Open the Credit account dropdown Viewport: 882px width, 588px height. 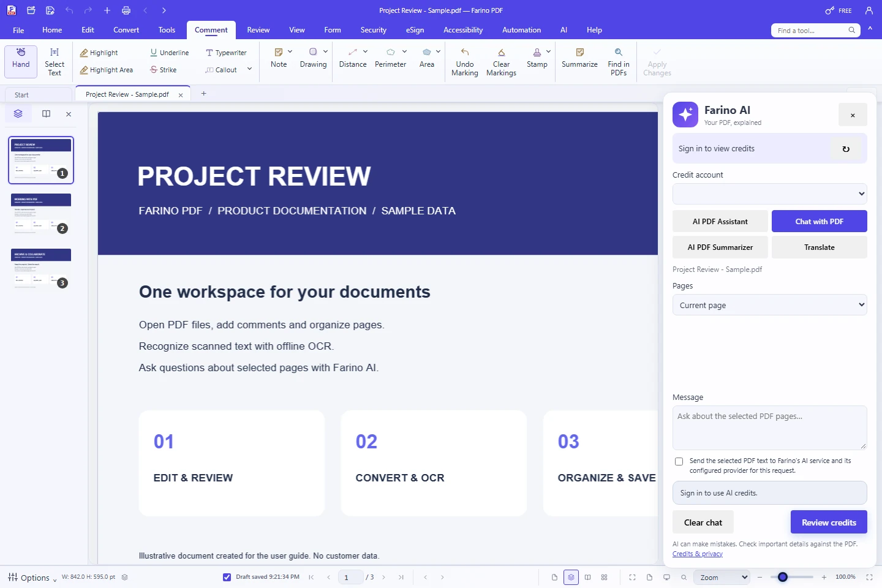769,194
